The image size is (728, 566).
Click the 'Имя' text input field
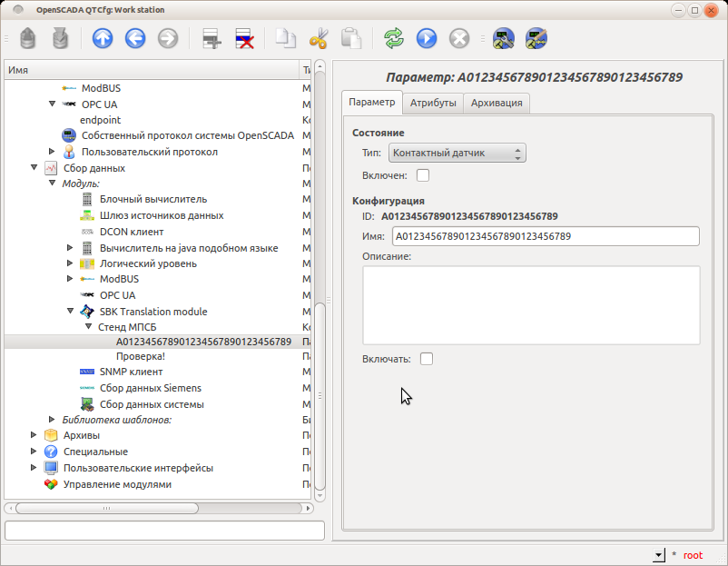tap(545, 236)
